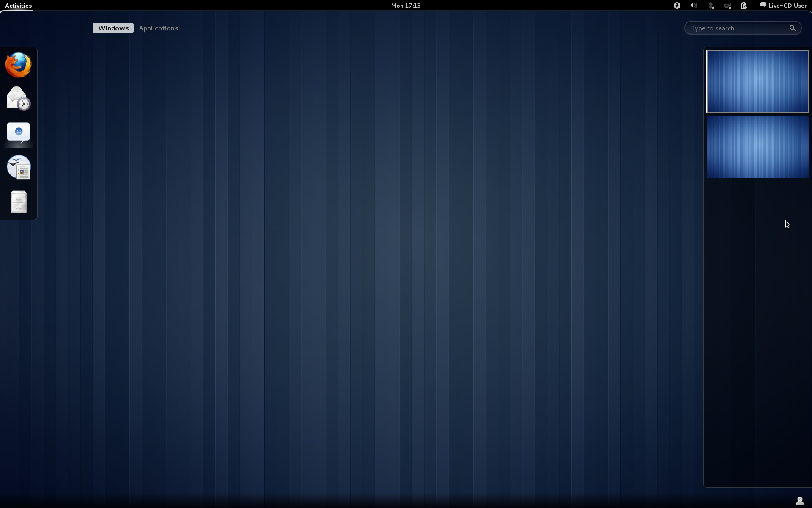Viewport: 812px width, 508px height.
Task: Open Empathy chat from the dash
Action: click(18, 133)
